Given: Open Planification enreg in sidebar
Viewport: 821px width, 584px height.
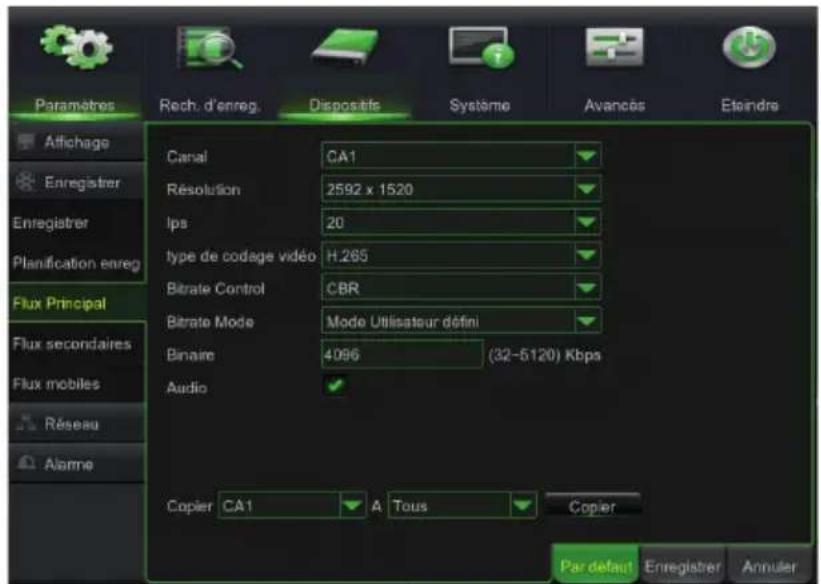Looking at the screenshot, I should [76, 263].
